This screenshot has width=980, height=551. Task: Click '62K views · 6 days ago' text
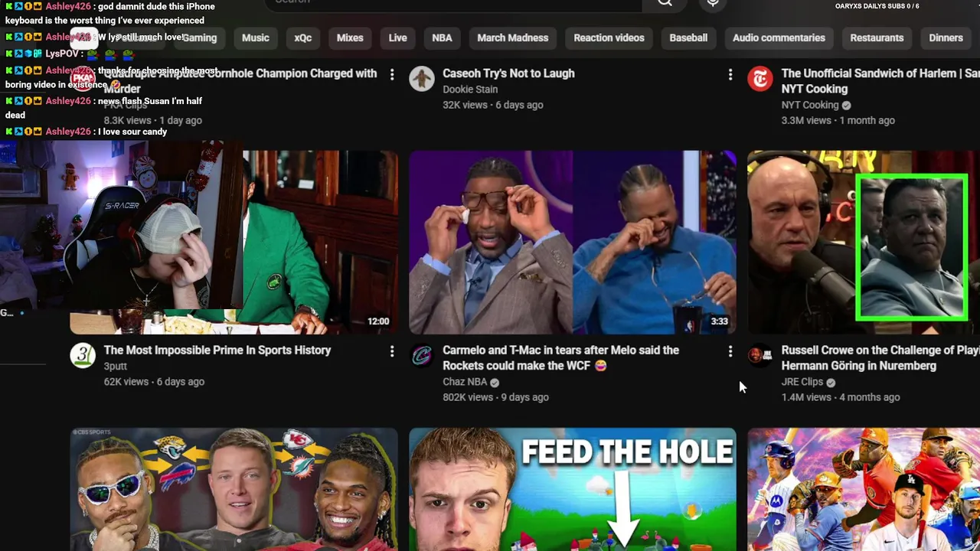coord(154,382)
